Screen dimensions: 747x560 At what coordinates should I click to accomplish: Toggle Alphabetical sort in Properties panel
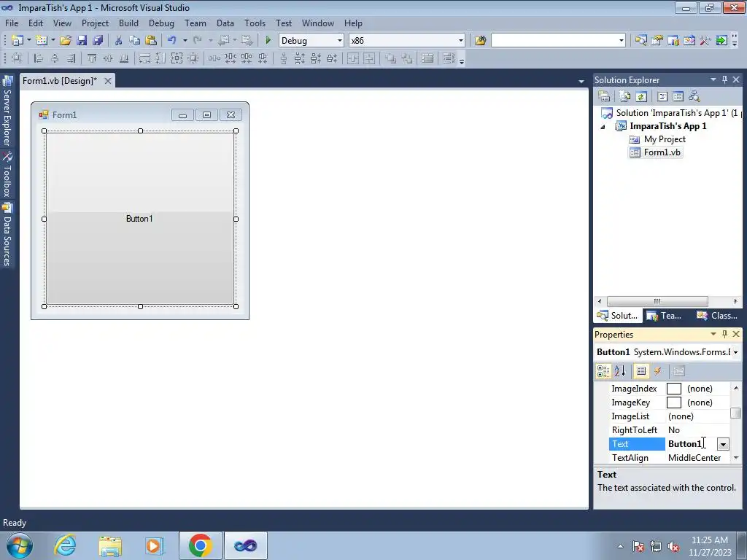619,371
